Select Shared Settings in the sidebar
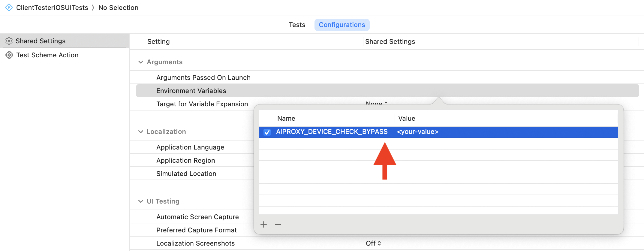This screenshot has height=251, width=644. click(65, 41)
